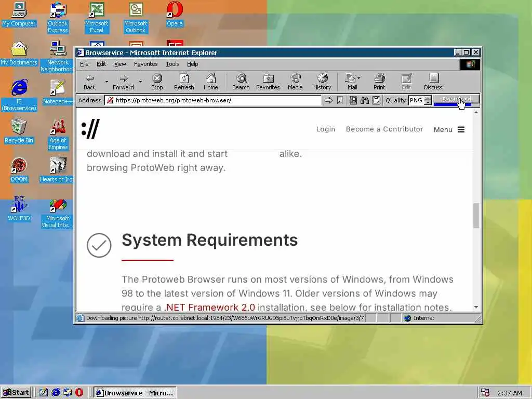The image size is (532, 399).
Task: Launch Opera from the quick launch bar
Action: (79, 393)
